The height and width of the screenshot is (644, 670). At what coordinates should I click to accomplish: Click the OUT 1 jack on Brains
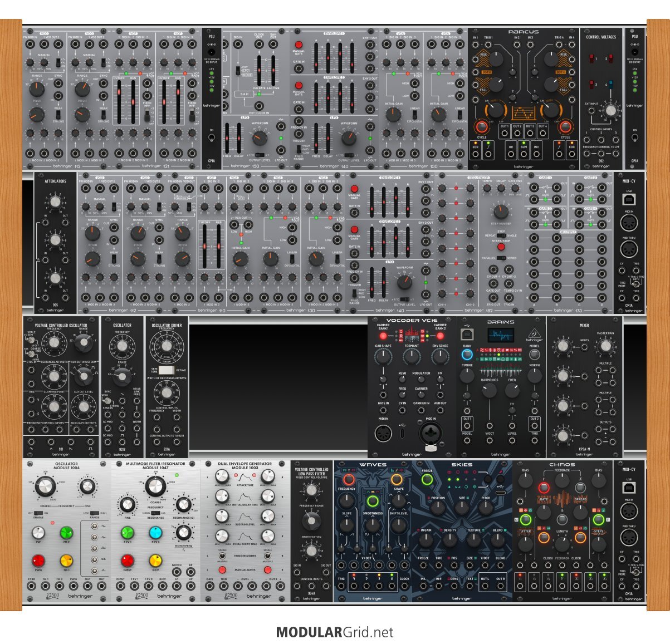click(467, 426)
